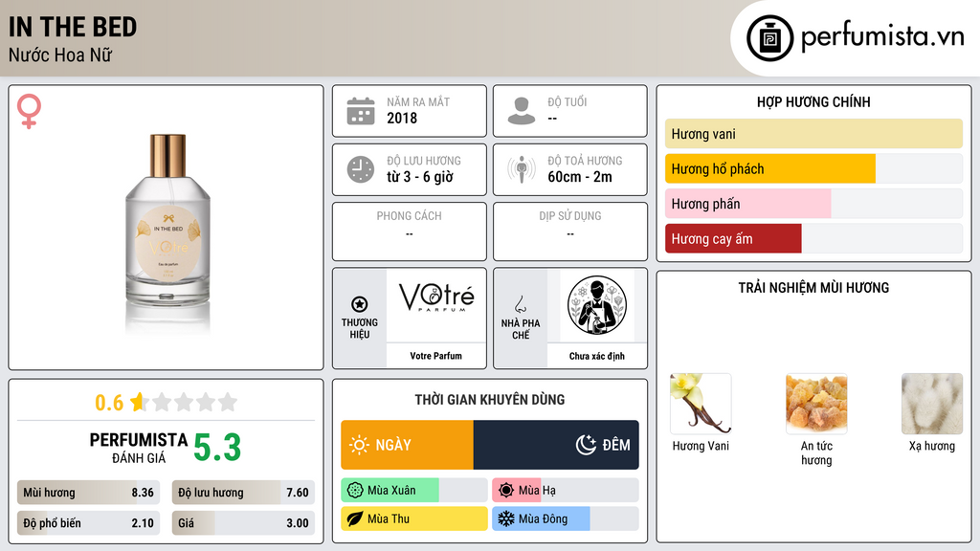Click the snowflake icon for Mùa Đông
Screen dimensions: 980x551
(x=506, y=518)
